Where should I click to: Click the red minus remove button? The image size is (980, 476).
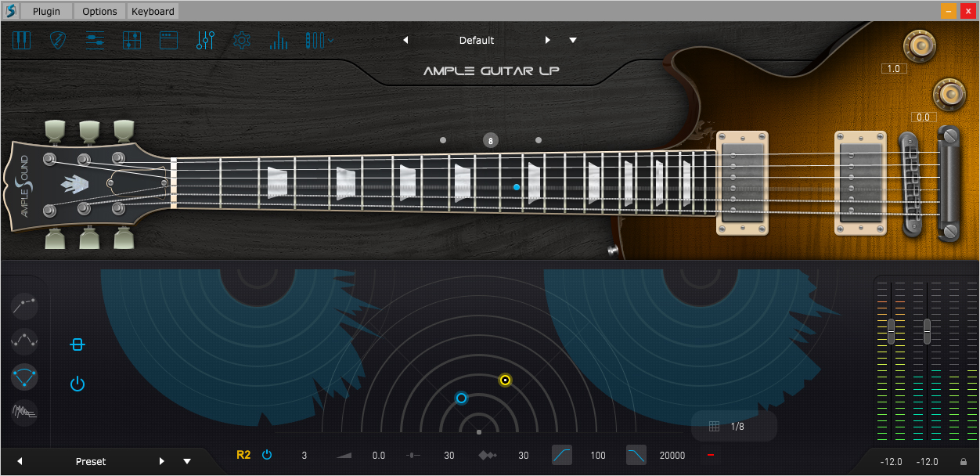pyautogui.click(x=710, y=455)
